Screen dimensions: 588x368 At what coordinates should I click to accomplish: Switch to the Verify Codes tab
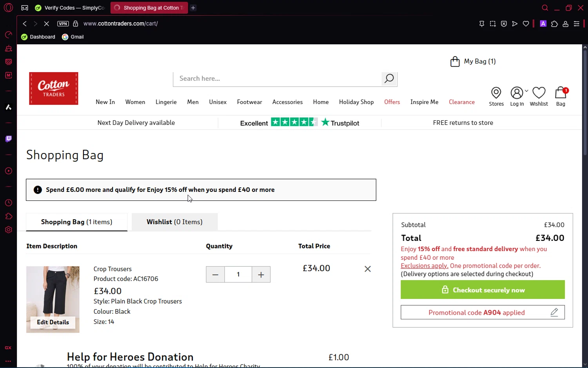pyautogui.click(x=70, y=8)
